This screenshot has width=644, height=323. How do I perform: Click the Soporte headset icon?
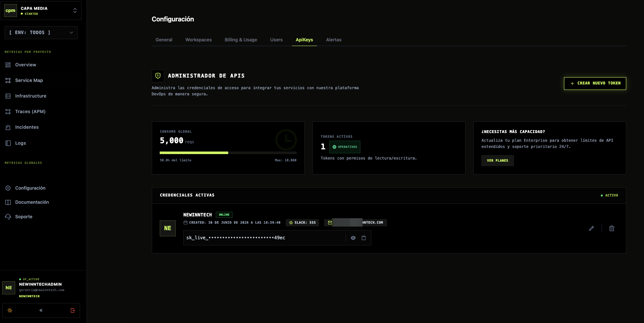click(8, 217)
